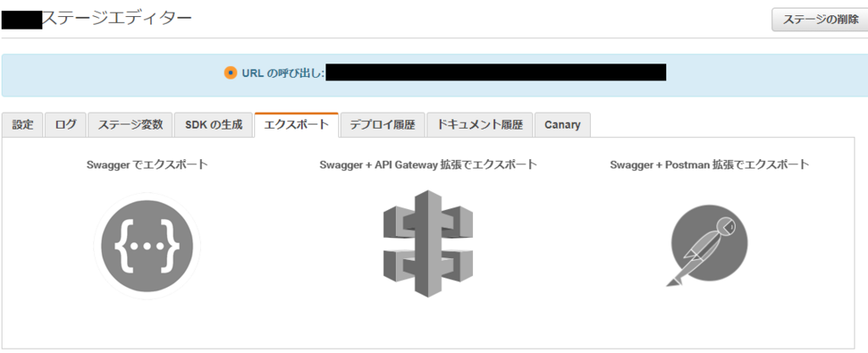868x353 pixels.
Task: Click the ステージの削除 button
Action: click(x=820, y=19)
